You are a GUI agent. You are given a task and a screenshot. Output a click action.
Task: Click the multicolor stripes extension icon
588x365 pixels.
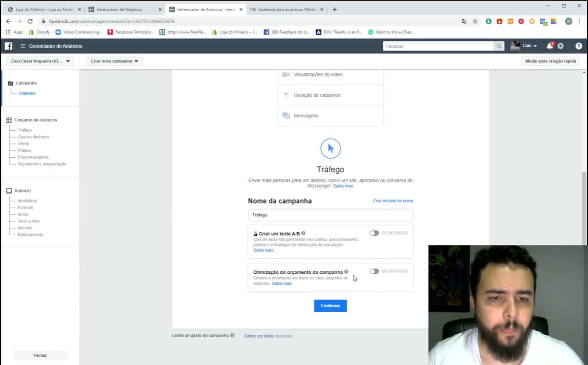554,21
